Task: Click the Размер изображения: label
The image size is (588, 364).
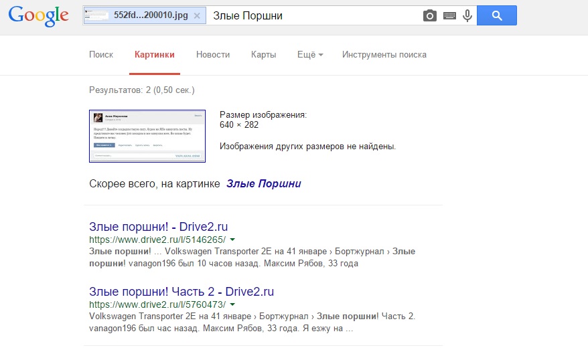Action: [x=263, y=115]
